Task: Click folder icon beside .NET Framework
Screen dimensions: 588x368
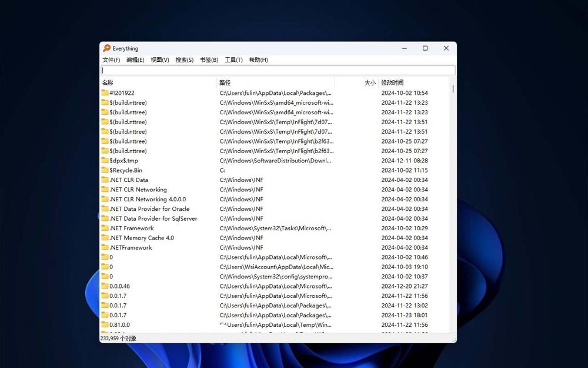Action: (105, 228)
